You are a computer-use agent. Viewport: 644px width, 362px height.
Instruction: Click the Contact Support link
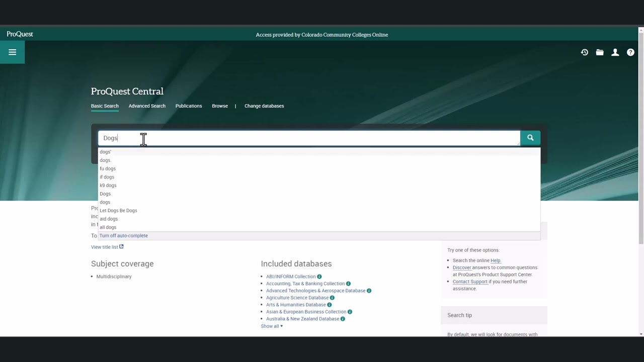coord(470,282)
